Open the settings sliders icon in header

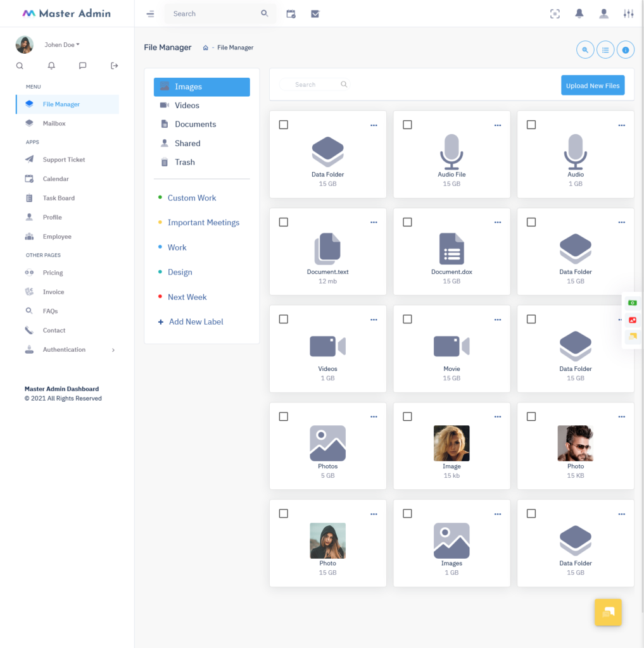(x=628, y=13)
